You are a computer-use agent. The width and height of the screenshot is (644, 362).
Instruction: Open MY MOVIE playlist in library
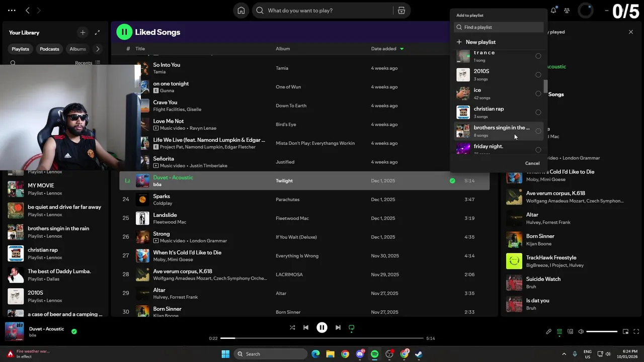coord(55,189)
